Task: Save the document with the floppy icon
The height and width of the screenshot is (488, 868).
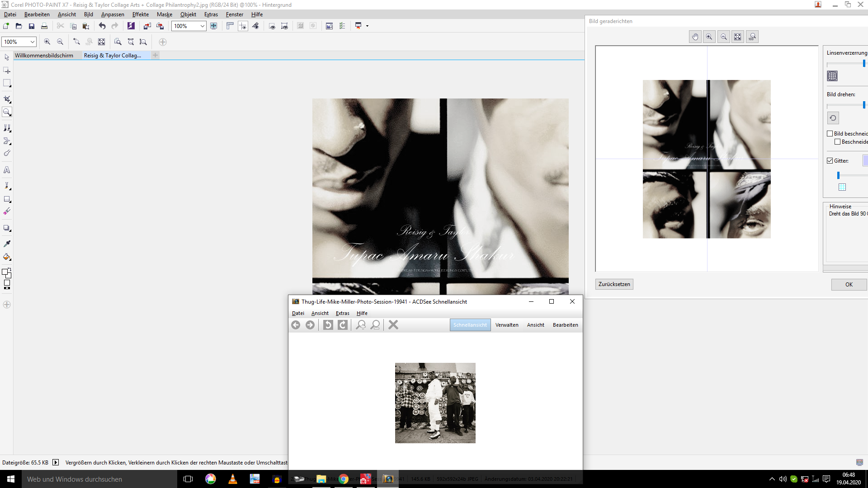Action: [31, 26]
